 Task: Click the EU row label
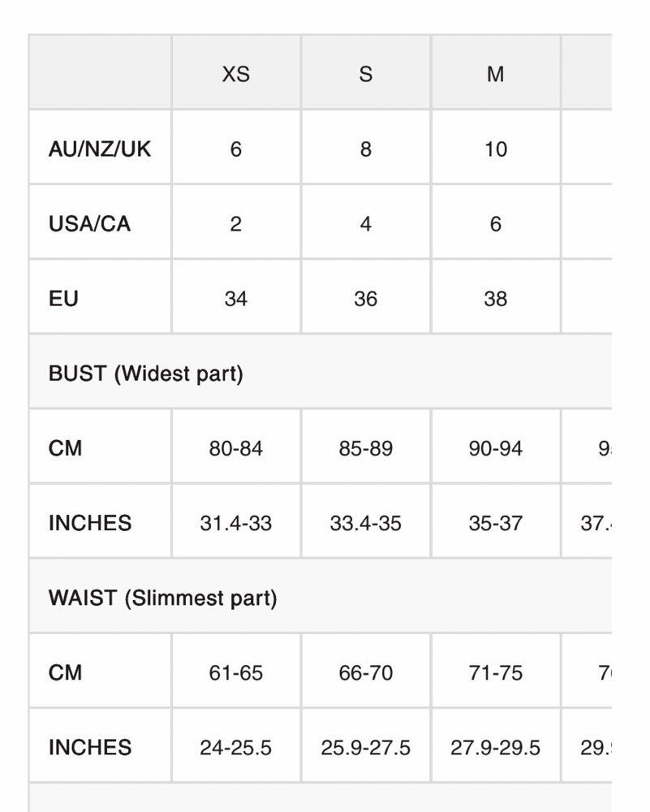click(x=63, y=298)
